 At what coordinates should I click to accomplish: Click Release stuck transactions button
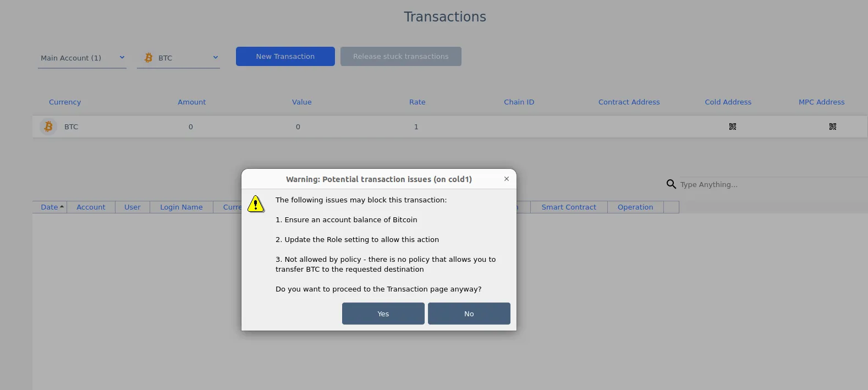401,56
